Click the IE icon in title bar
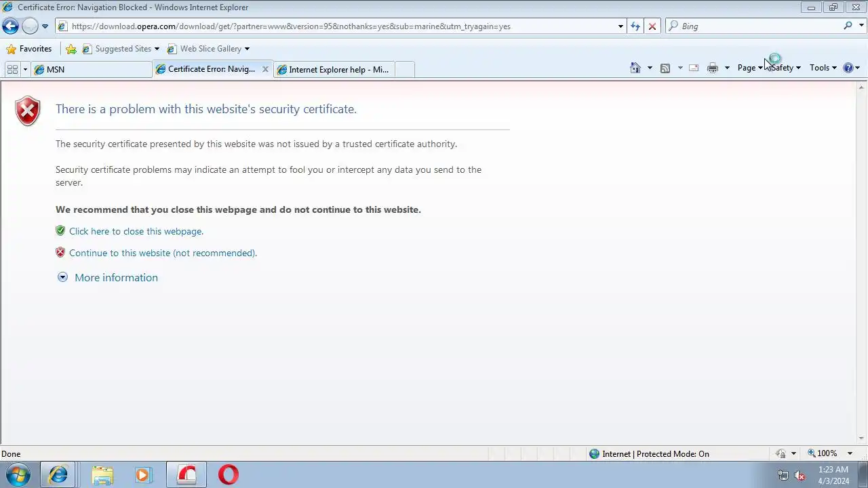The height and width of the screenshot is (488, 868). point(7,7)
